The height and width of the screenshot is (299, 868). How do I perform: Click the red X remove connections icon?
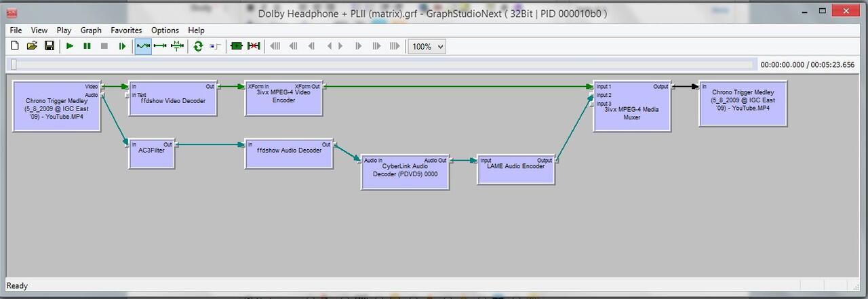(254, 46)
